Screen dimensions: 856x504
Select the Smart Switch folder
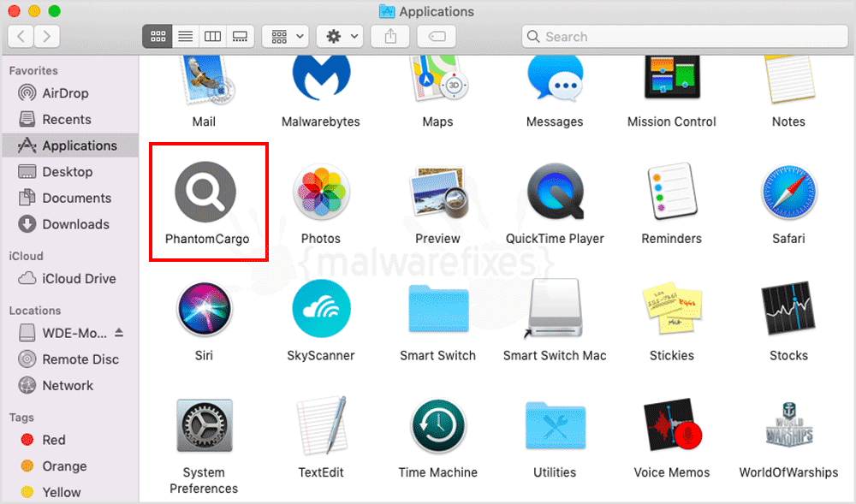tap(438, 309)
